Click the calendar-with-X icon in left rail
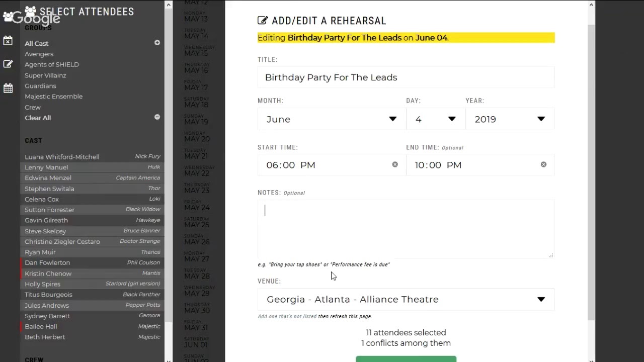The image size is (644, 362). (x=8, y=41)
